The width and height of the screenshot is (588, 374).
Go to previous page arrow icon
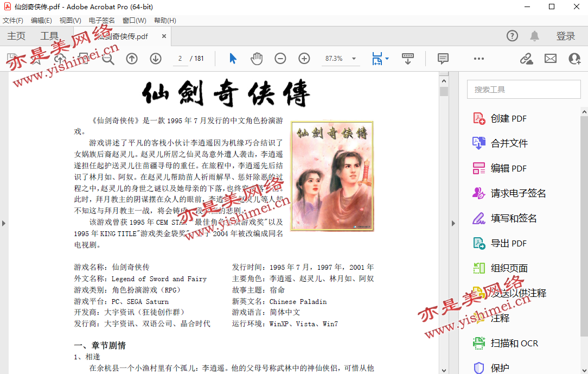(x=132, y=59)
